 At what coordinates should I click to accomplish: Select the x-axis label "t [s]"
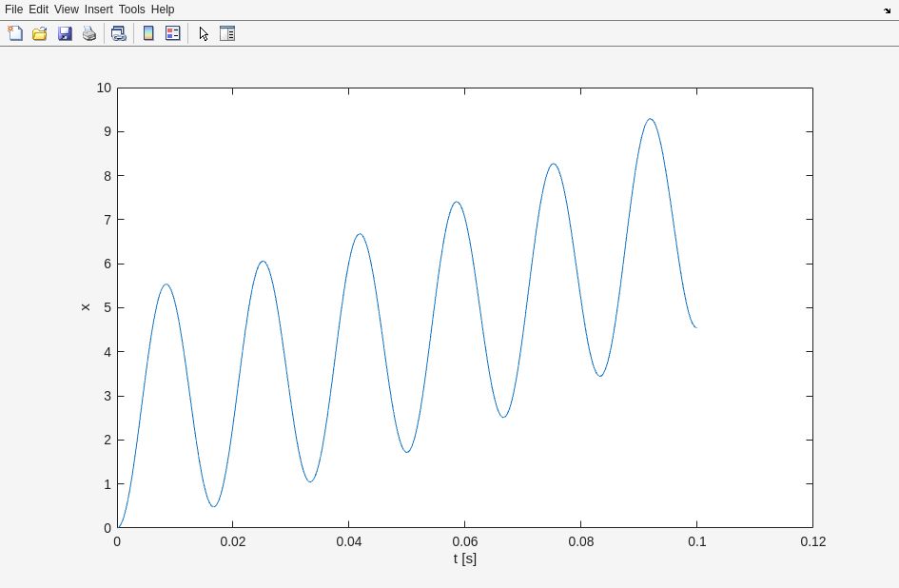point(465,559)
